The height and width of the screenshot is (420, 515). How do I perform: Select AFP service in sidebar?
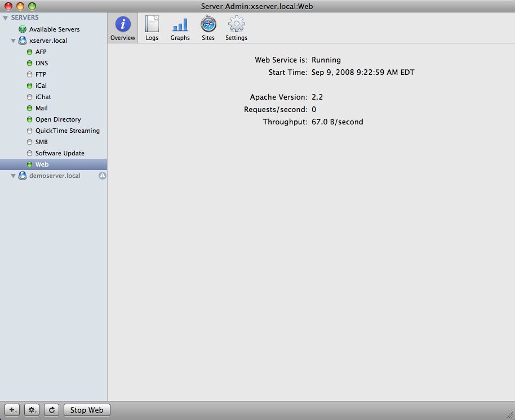point(41,52)
